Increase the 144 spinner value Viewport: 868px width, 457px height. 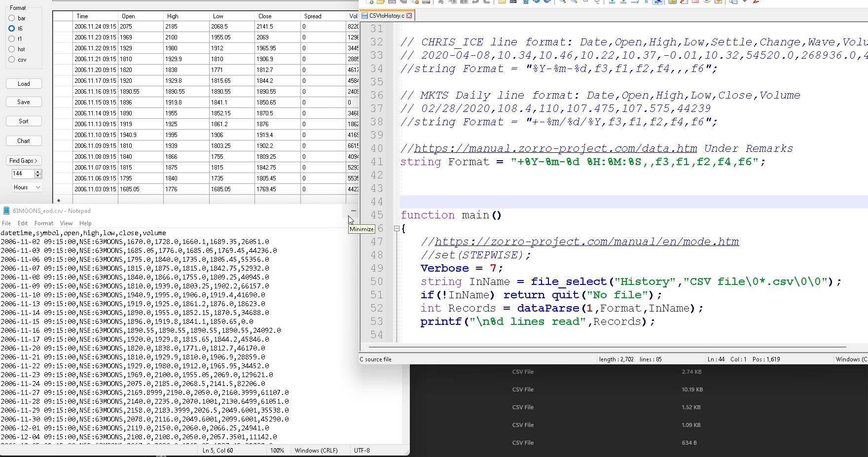pyautogui.click(x=38, y=172)
